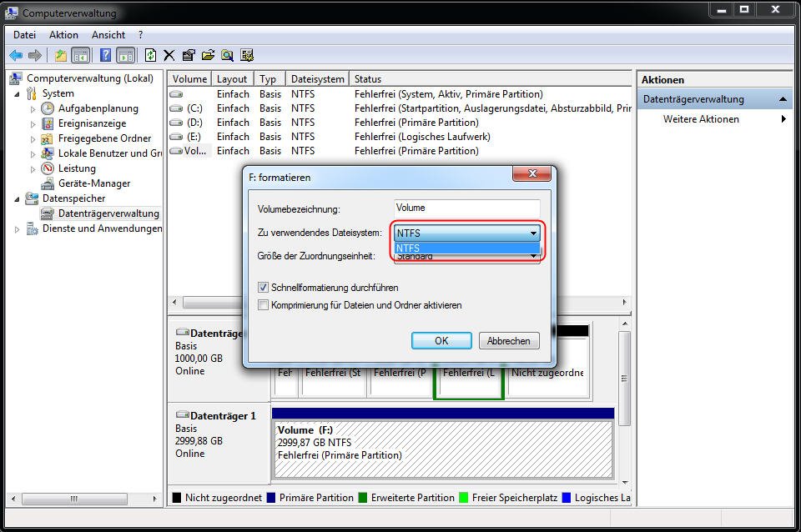Choose NTFS in the opened dropdown list

coord(467,248)
